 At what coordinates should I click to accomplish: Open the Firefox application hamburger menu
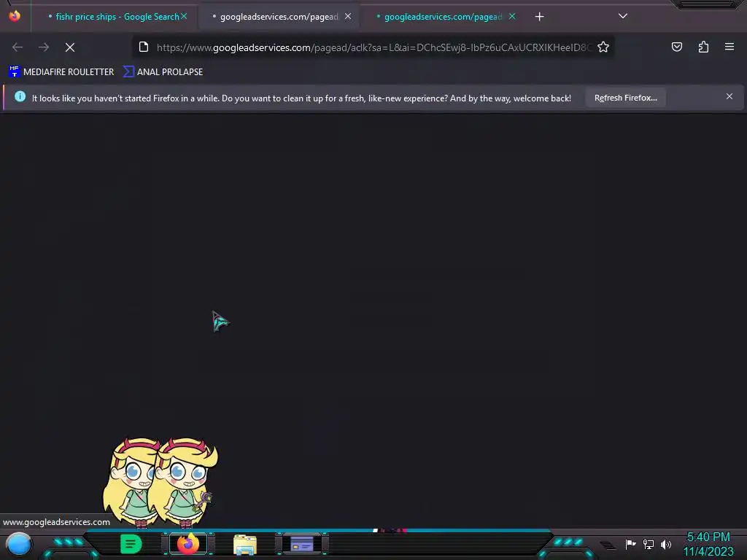pyautogui.click(x=729, y=47)
